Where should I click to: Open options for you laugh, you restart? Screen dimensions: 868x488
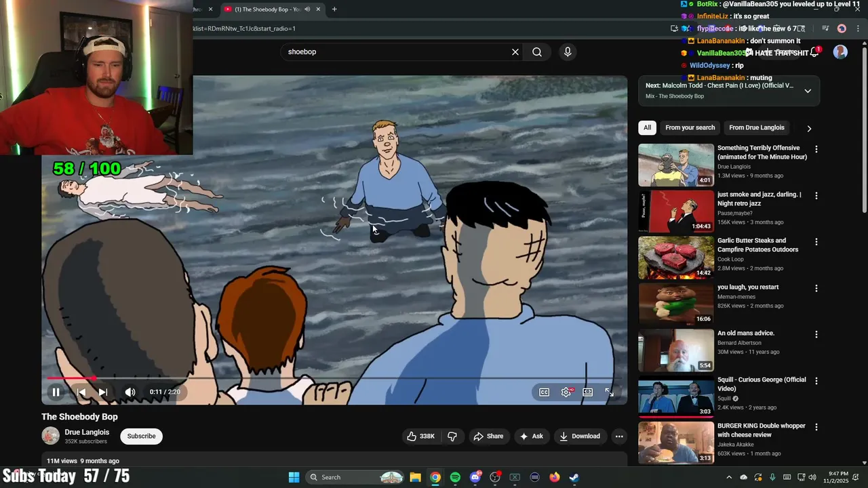click(x=816, y=288)
